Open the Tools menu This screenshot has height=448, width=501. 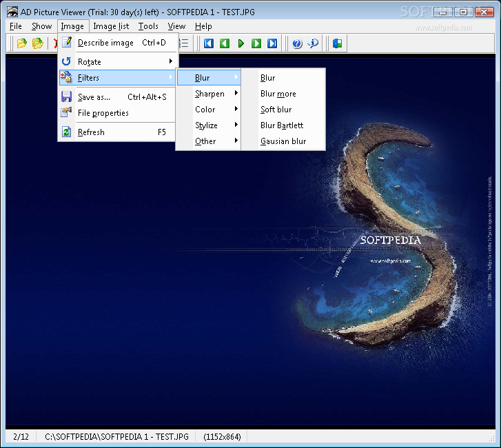148,26
